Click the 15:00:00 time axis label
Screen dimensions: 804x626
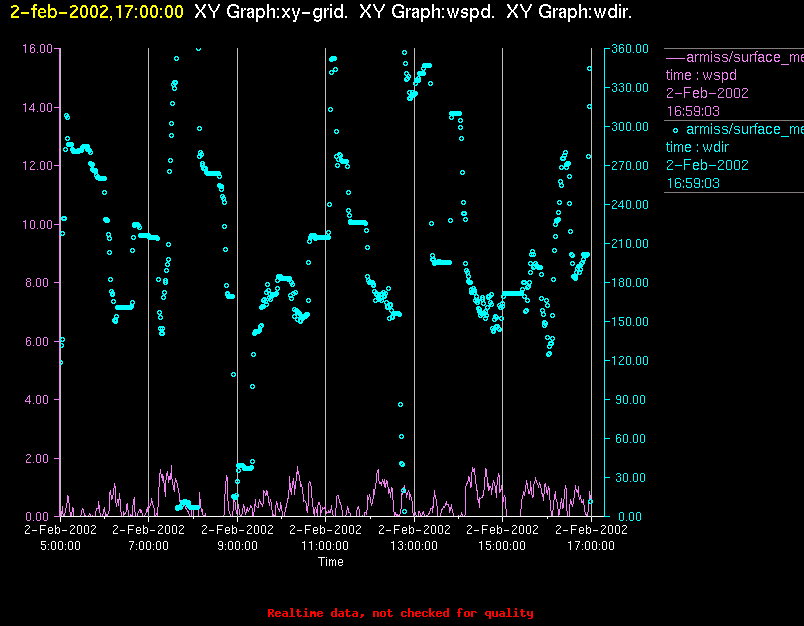click(x=502, y=546)
